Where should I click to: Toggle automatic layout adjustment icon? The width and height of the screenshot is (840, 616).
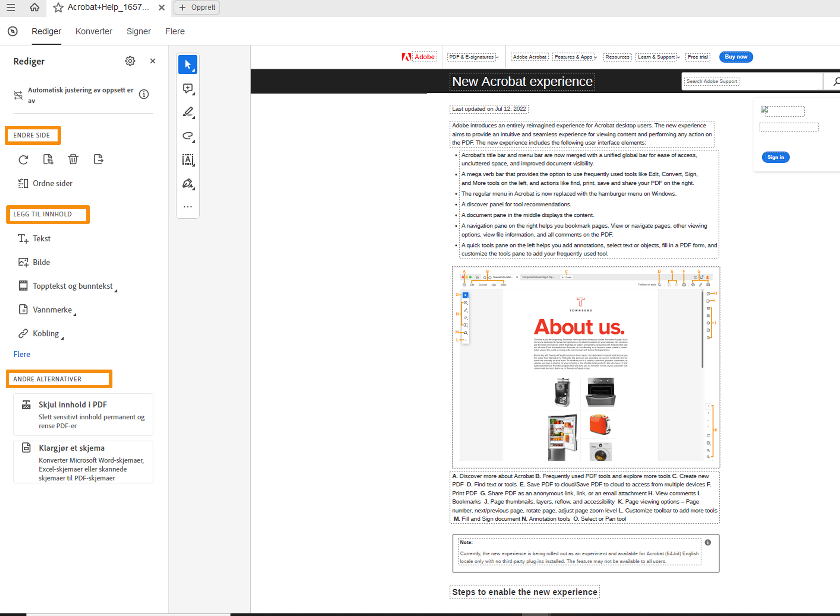point(18,95)
